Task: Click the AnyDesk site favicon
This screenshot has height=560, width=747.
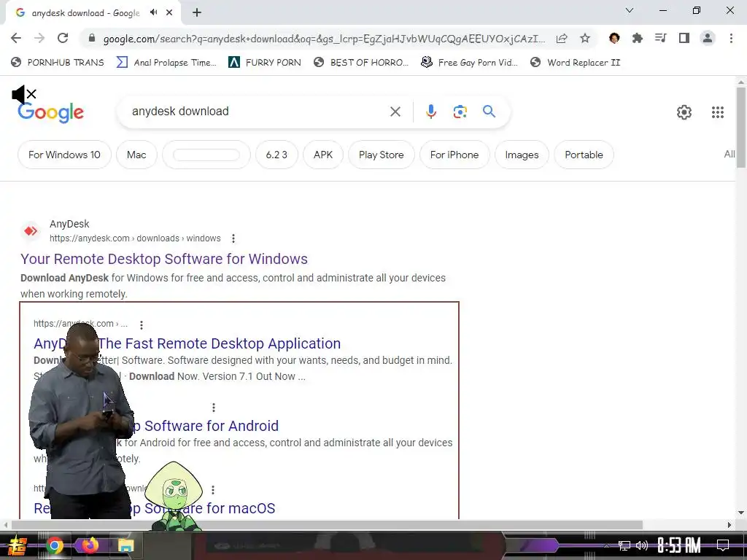Action: coord(31,231)
